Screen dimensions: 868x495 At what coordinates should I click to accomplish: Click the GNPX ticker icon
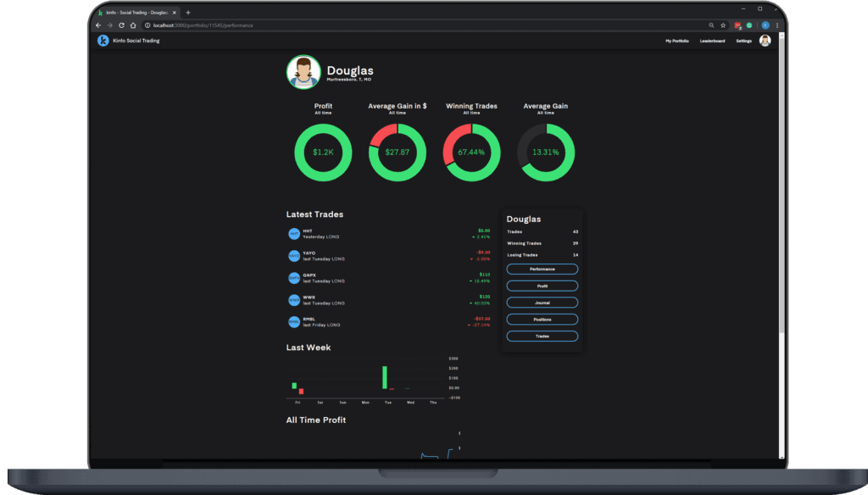pyautogui.click(x=294, y=278)
